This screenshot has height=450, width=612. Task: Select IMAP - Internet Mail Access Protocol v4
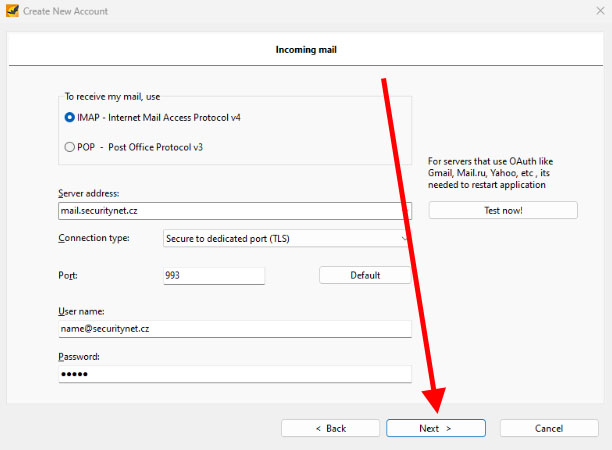click(70, 117)
